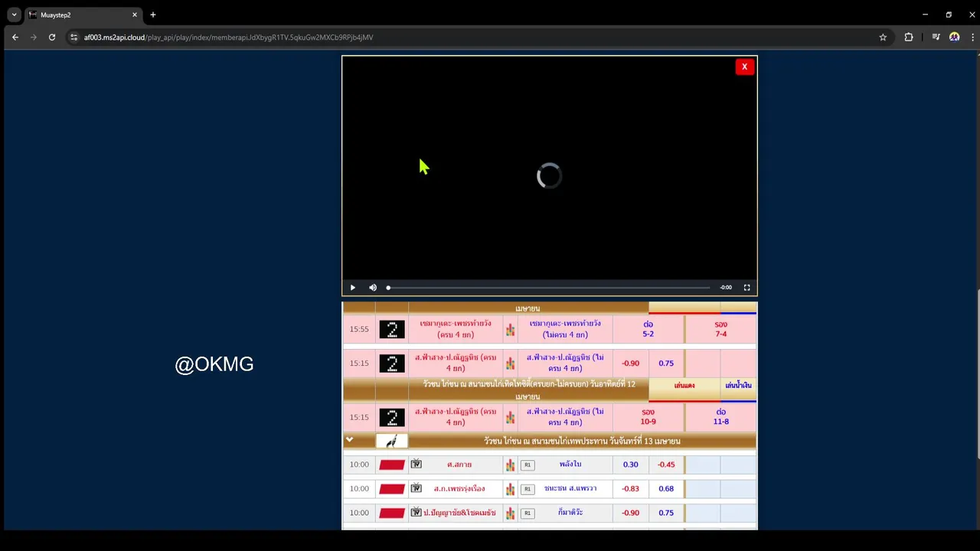This screenshot has height=551, width=980.
Task: Open the Chrome profile avatar
Action: [954, 37]
